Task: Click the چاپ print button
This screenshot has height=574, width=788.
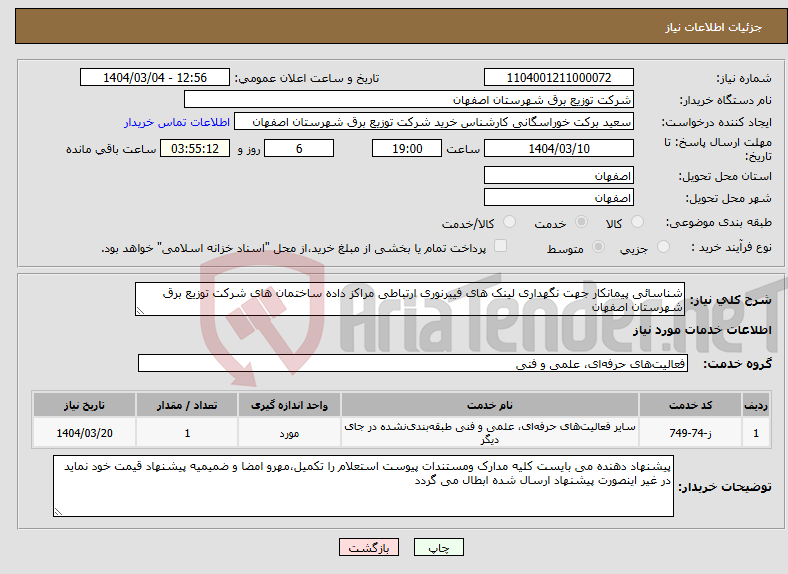Action: point(439,547)
